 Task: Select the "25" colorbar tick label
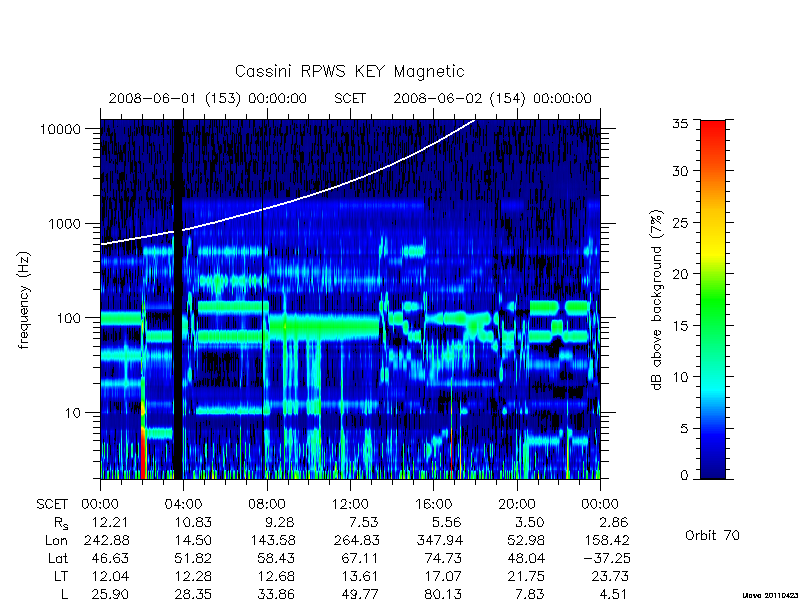680,222
